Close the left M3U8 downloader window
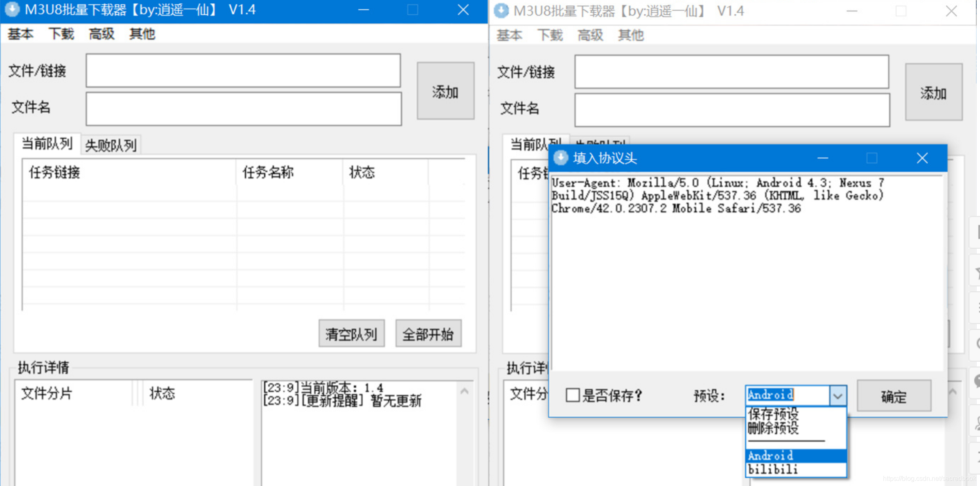980x486 pixels. (463, 10)
